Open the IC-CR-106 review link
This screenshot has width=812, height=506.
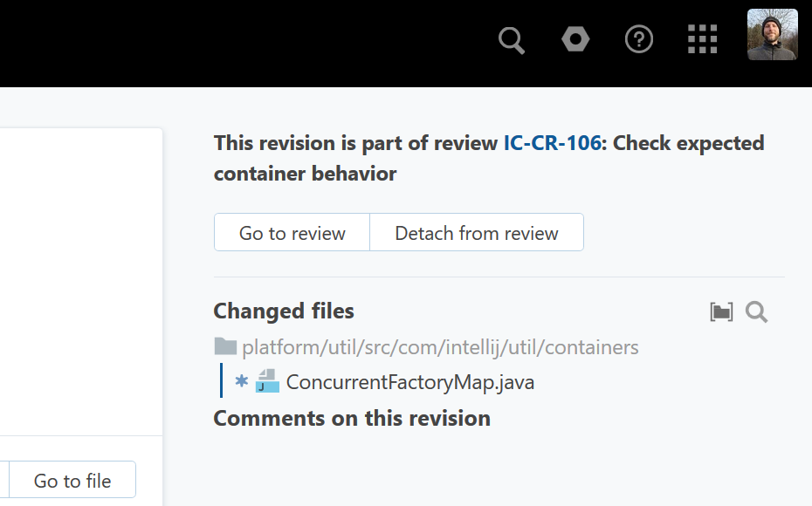(x=552, y=143)
